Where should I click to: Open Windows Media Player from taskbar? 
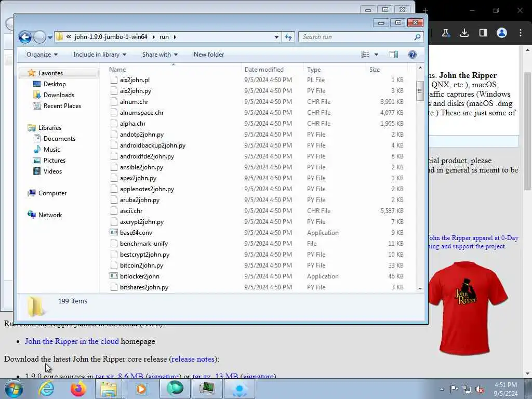(141, 389)
